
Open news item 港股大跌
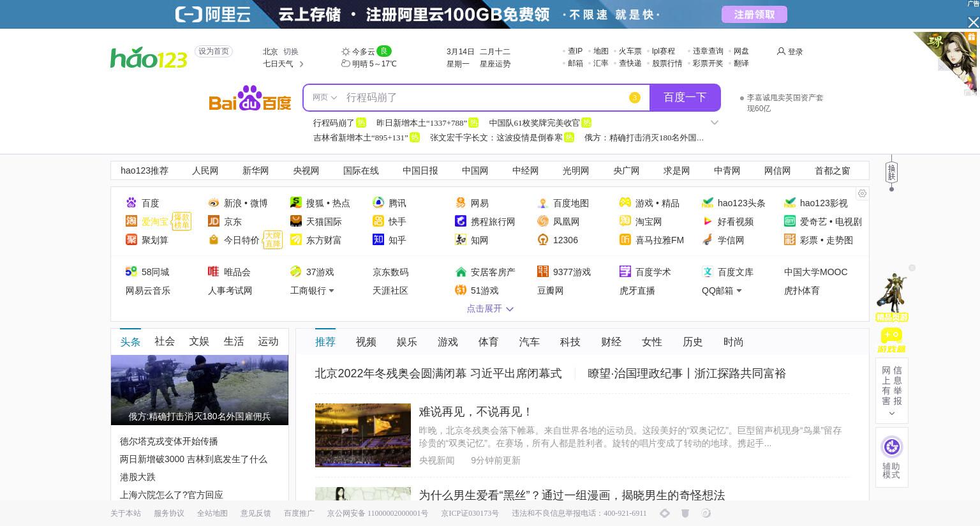pyautogui.click(x=138, y=477)
